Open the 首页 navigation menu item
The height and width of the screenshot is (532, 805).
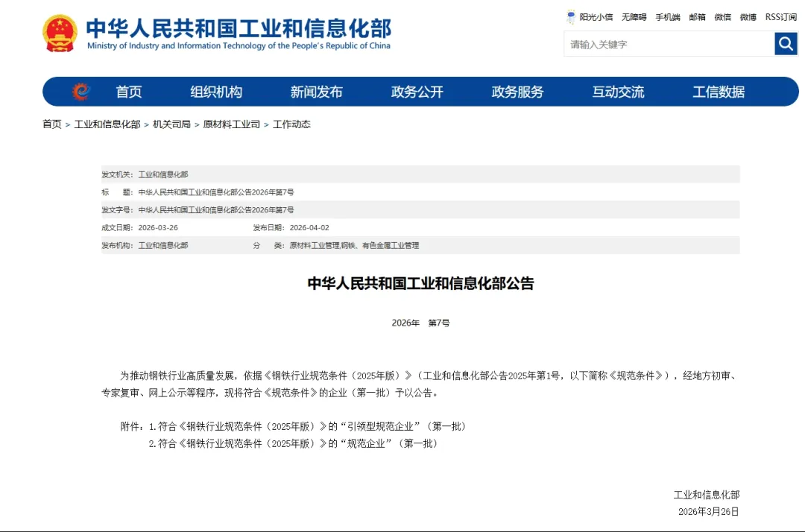tap(128, 92)
